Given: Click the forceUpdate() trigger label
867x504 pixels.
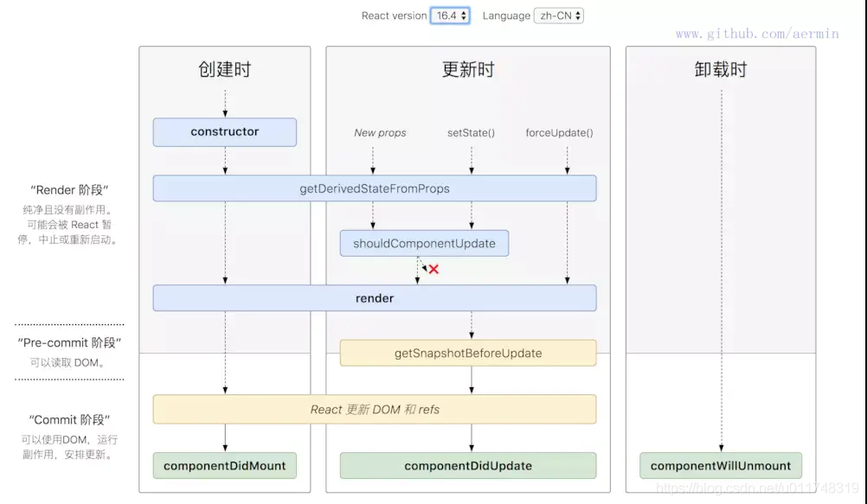Looking at the screenshot, I should pos(560,132).
